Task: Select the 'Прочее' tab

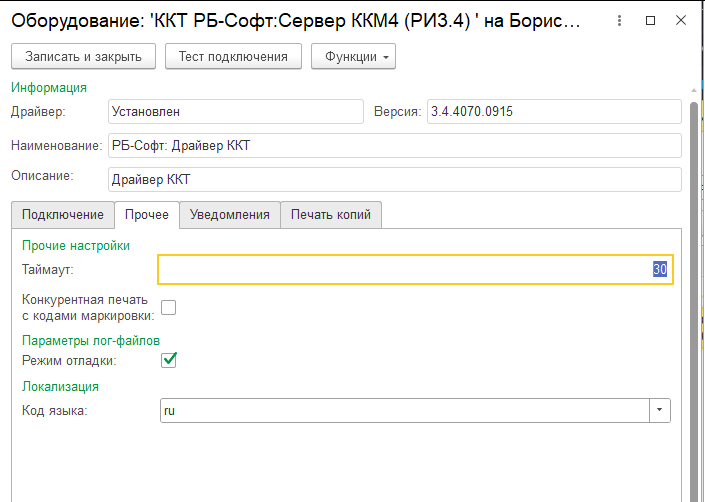Action: coord(147,215)
